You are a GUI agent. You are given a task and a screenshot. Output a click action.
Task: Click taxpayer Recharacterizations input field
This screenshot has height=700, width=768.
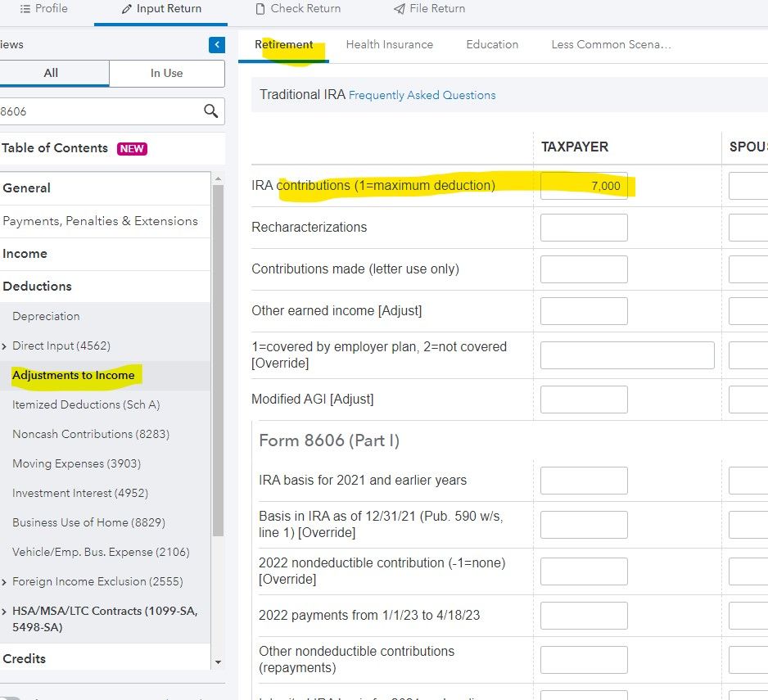coord(584,228)
